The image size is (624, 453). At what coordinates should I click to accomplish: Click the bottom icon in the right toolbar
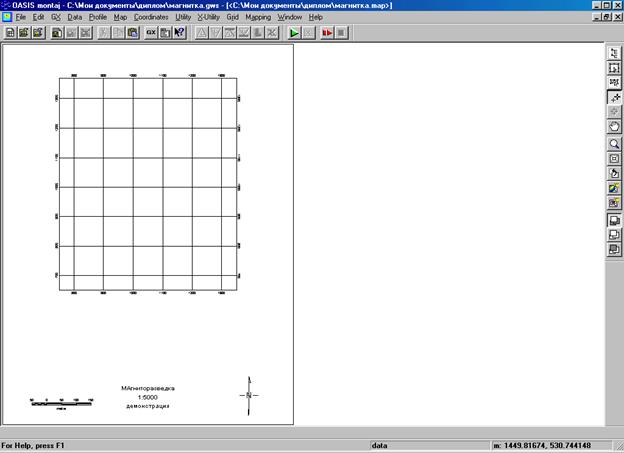coord(614,249)
